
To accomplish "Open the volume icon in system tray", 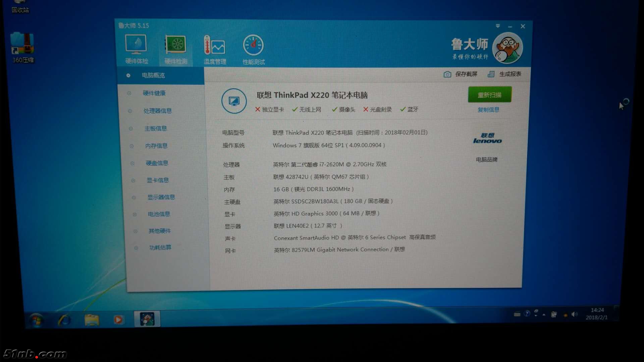I will click(x=574, y=314).
